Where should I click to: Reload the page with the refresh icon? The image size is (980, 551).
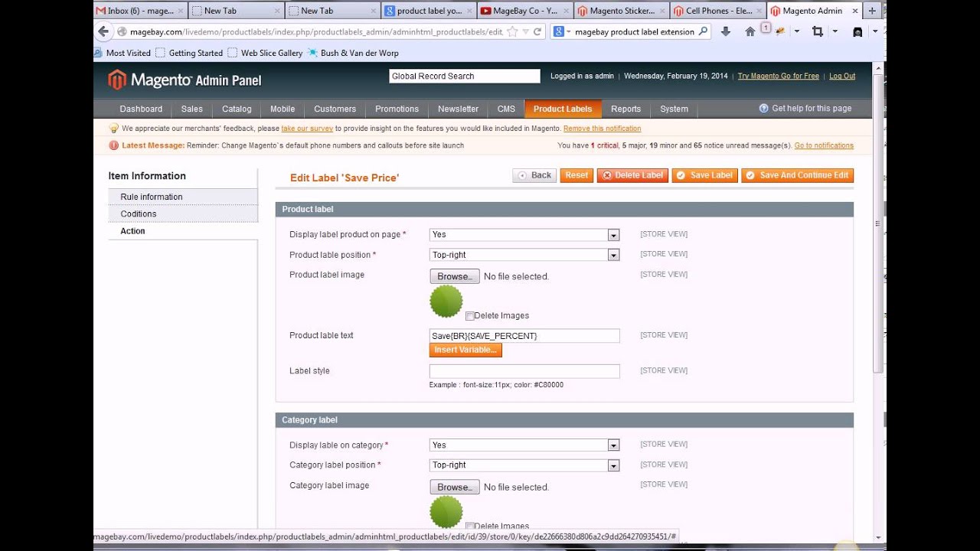tap(538, 31)
